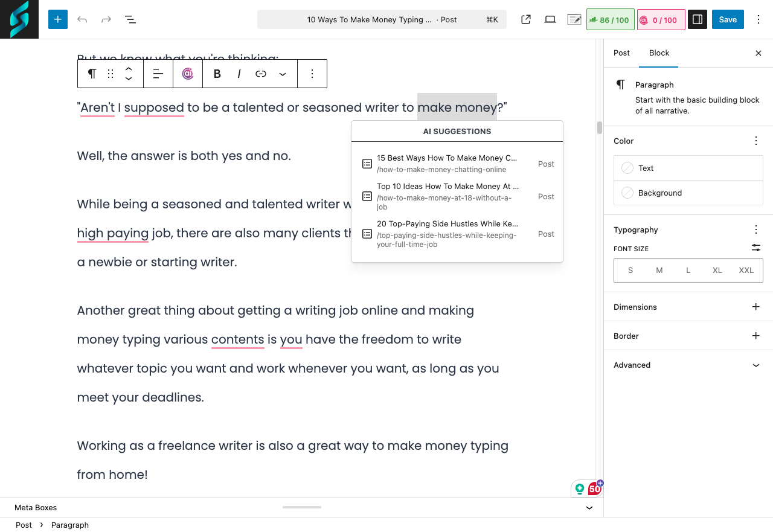This screenshot has width=773, height=532.
Task: Open the Document Overview list icon
Action: pyautogui.click(x=130, y=19)
